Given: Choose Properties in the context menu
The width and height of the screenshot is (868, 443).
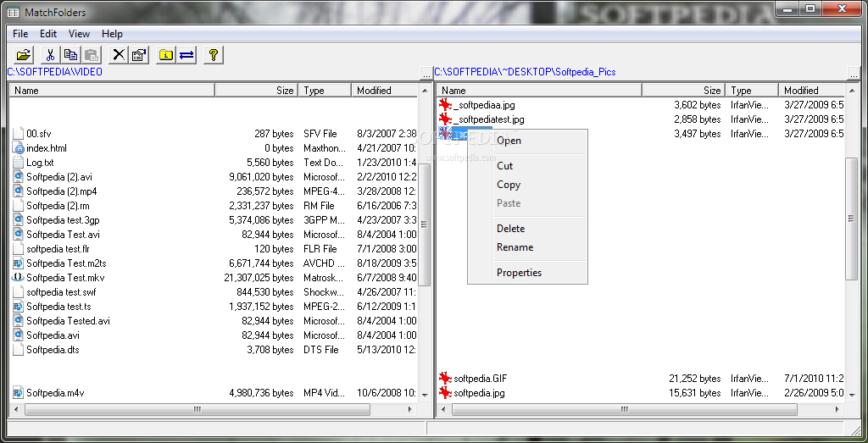Looking at the screenshot, I should 527,273.
